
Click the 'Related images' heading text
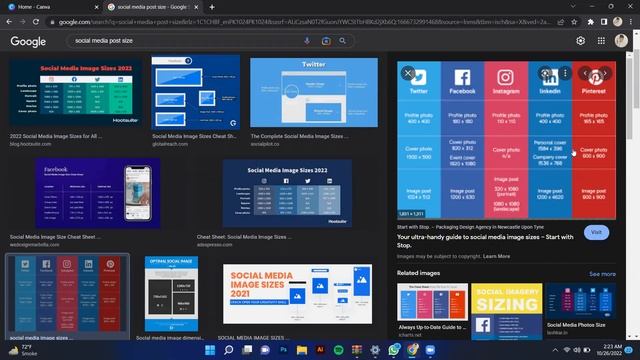click(x=418, y=273)
